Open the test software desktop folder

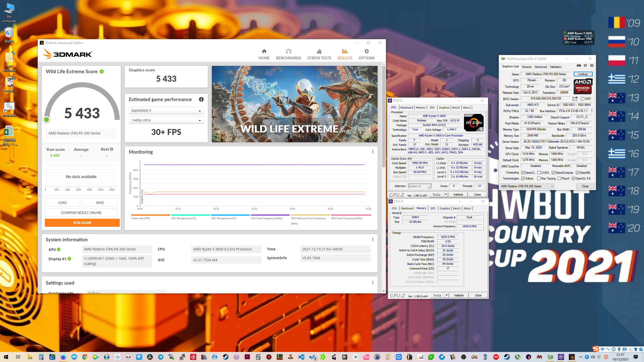pyautogui.click(x=9, y=62)
